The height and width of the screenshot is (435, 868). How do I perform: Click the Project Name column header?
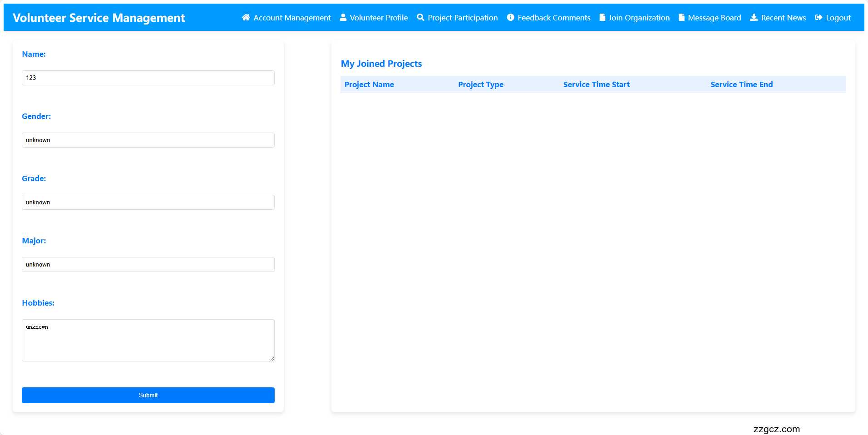369,84
